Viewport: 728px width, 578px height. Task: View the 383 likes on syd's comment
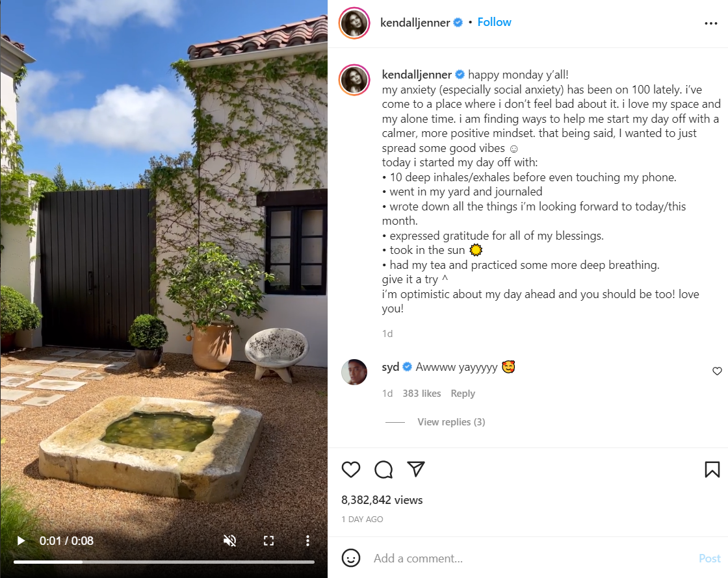(x=421, y=394)
